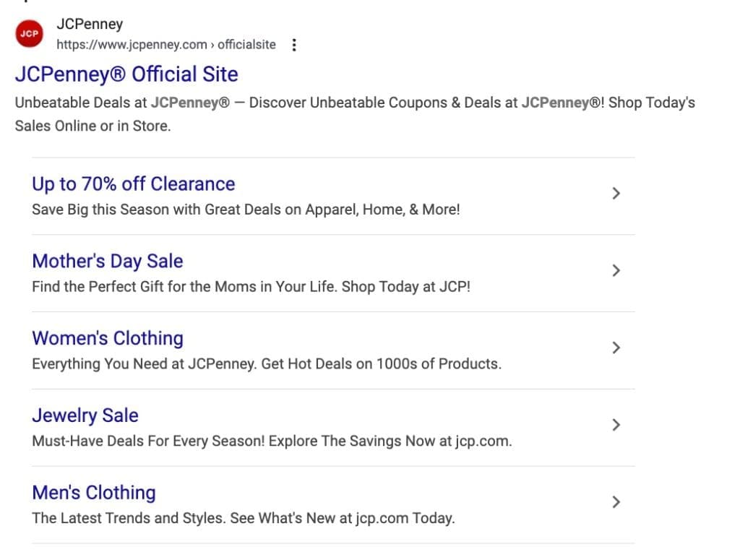This screenshot has height=560, width=740.
Task: Click chevron arrow in Women's Clothing row
Action: point(616,348)
